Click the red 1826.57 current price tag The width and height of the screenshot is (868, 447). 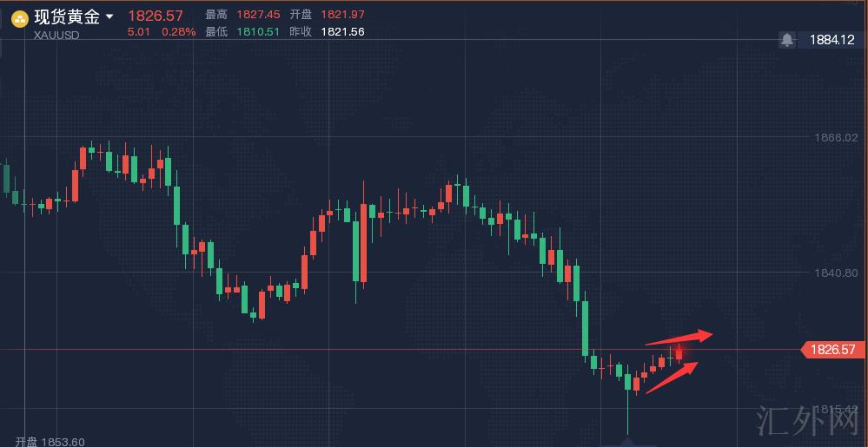coord(832,350)
